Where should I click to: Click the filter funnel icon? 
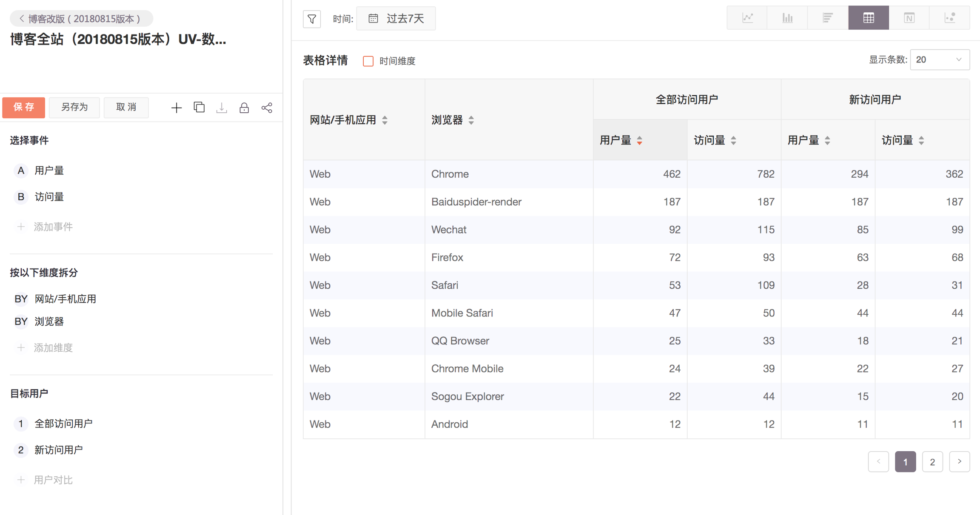312,19
